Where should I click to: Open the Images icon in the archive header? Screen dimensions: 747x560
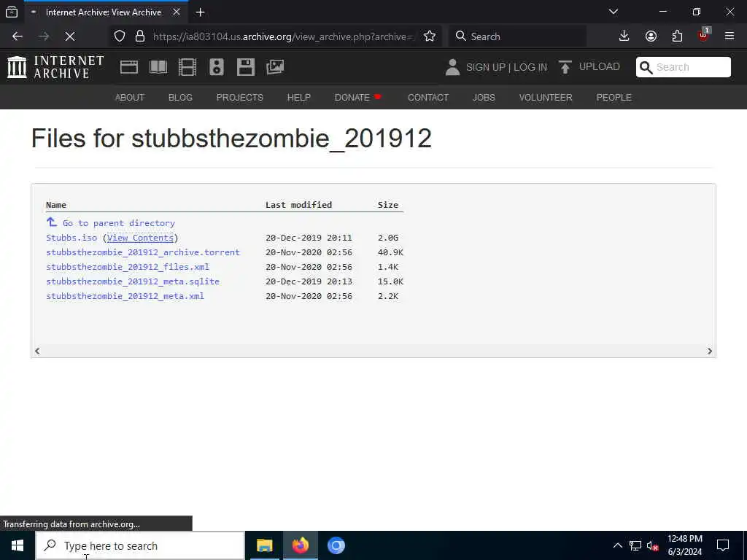point(275,67)
